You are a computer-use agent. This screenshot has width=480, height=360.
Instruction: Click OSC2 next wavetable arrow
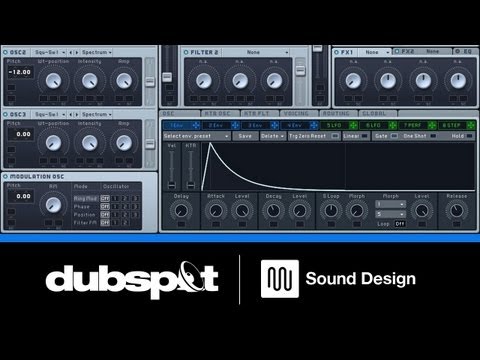coord(77,52)
